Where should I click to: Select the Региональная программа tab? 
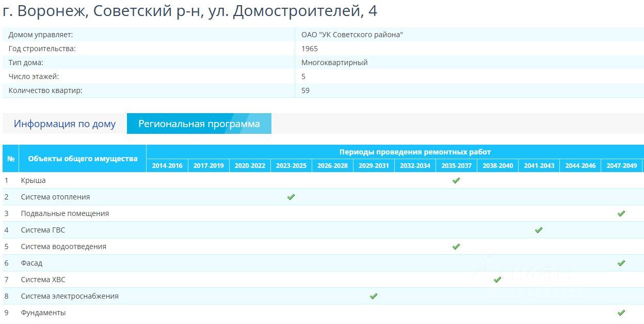pyautogui.click(x=199, y=124)
